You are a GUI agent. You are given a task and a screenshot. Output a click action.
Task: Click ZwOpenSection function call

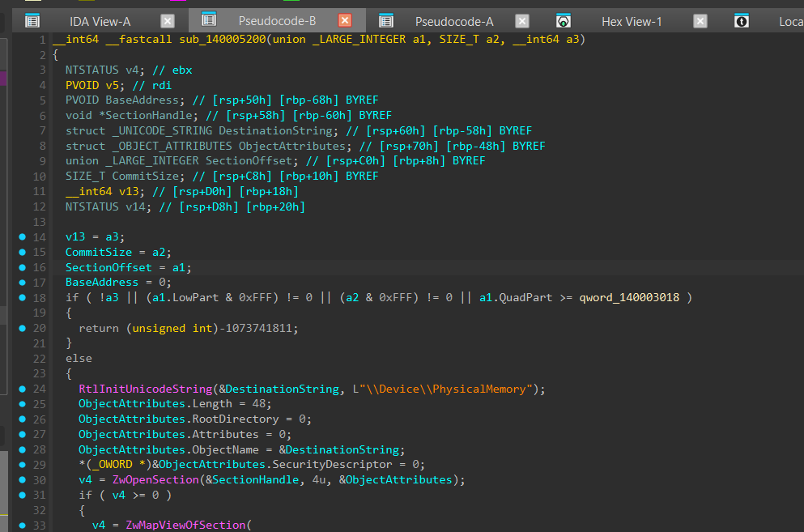coord(156,479)
